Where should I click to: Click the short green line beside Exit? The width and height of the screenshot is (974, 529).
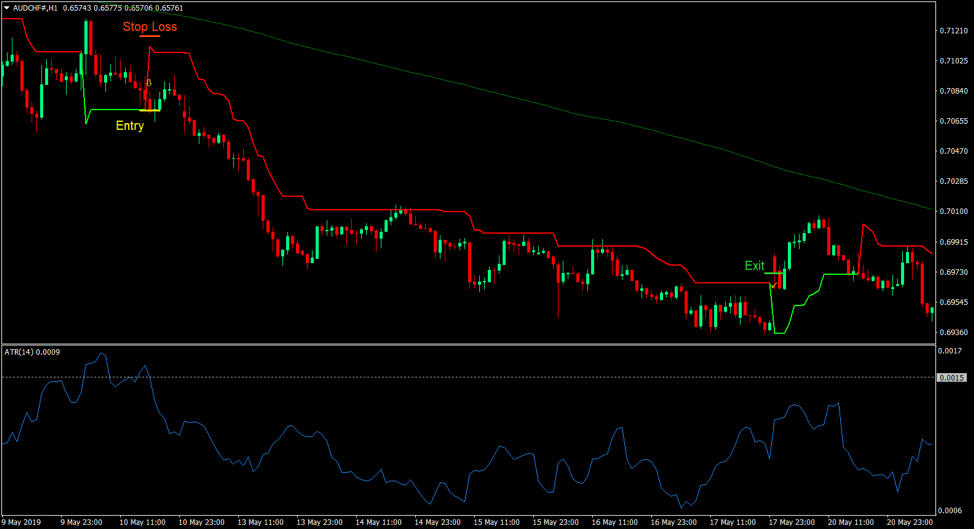pyautogui.click(x=776, y=273)
